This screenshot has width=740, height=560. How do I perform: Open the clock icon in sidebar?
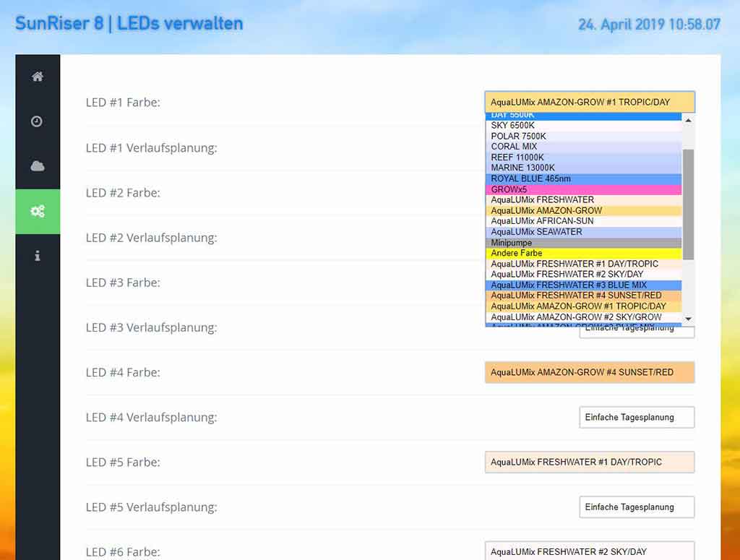click(38, 121)
